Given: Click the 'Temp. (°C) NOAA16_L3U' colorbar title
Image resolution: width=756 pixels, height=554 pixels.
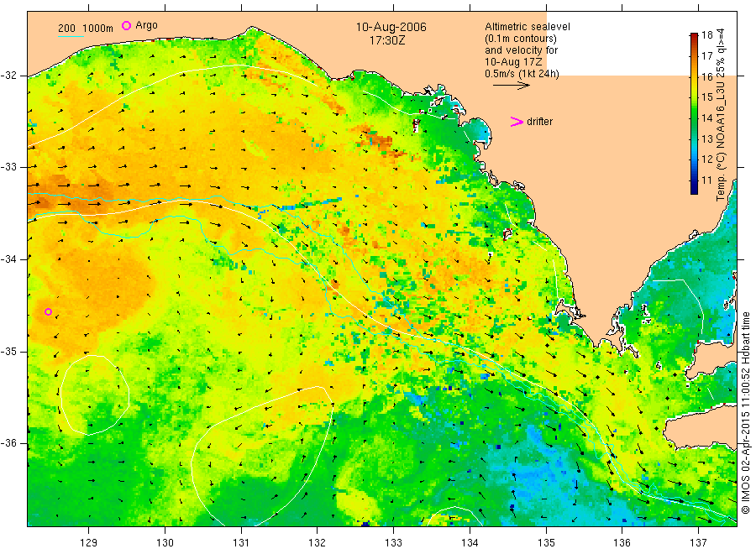Looking at the screenshot, I should pos(721,116).
